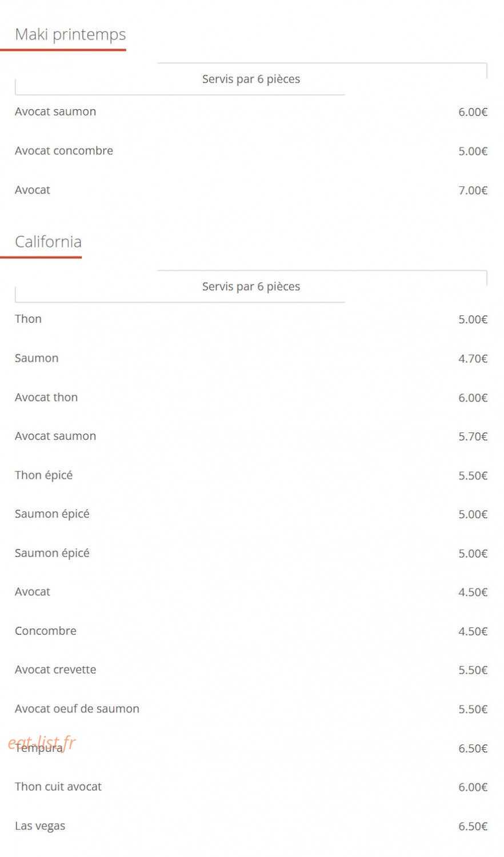This screenshot has height=857, width=504.
Task: Click the 5.70€ Avocat saumon price
Action: 473,436
